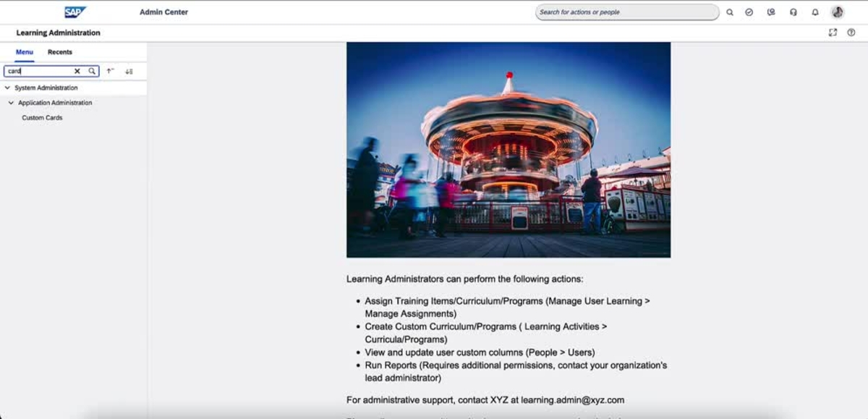Viewport: 868px width, 419px height.
Task: Run the sidebar search with its magnifier icon
Action: [92, 71]
